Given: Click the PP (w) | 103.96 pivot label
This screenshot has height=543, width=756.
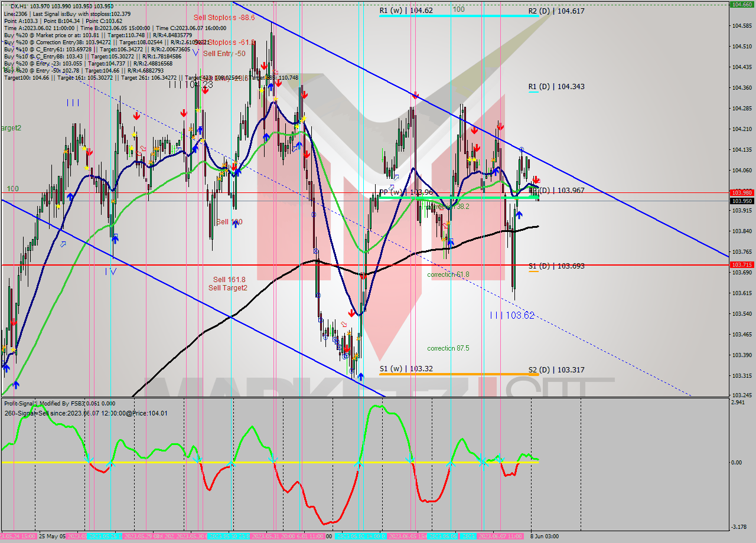Looking at the screenshot, I should point(406,192).
